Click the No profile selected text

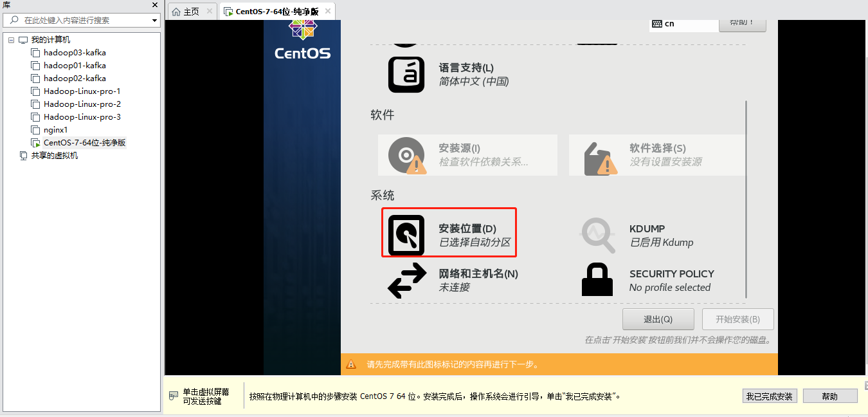click(x=670, y=288)
